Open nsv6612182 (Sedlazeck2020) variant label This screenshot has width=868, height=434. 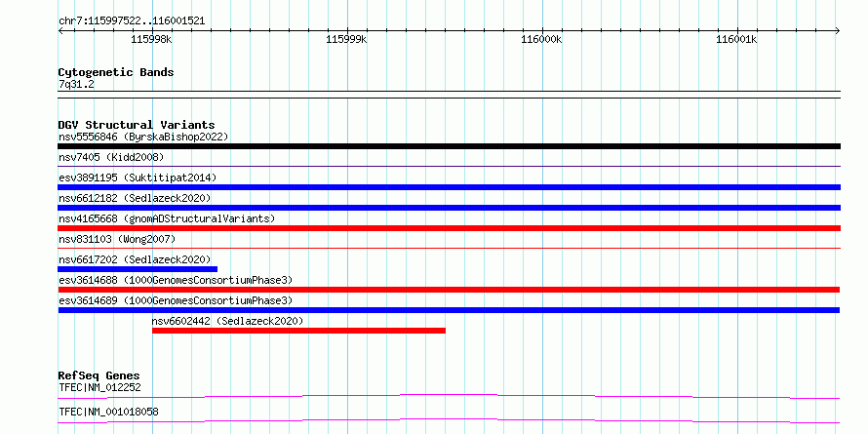[x=135, y=198]
